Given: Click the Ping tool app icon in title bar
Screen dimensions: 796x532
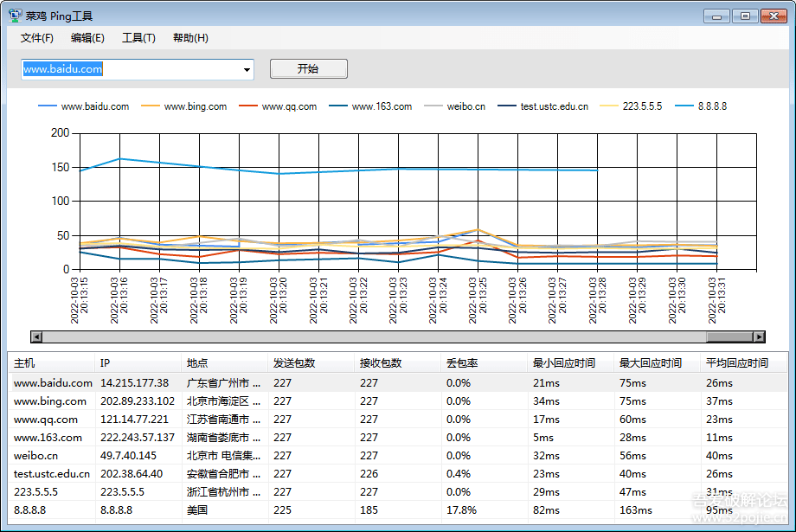Looking at the screenshot, I should coord(15,16).
